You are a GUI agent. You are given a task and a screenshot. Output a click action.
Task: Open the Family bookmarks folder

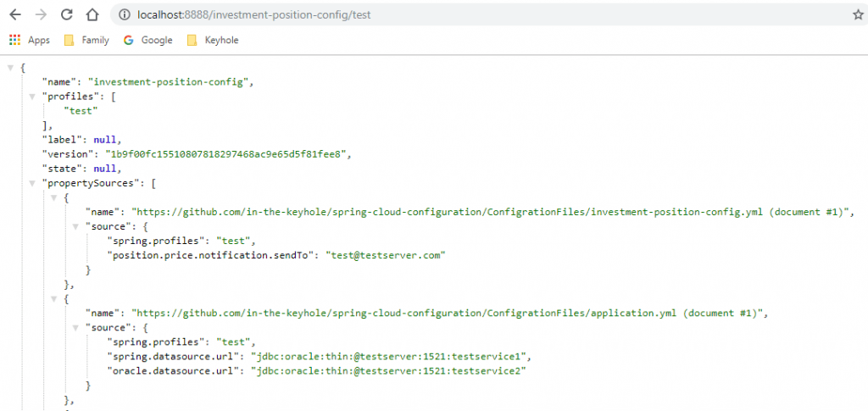pyautogui.click(x=86, y=40)
